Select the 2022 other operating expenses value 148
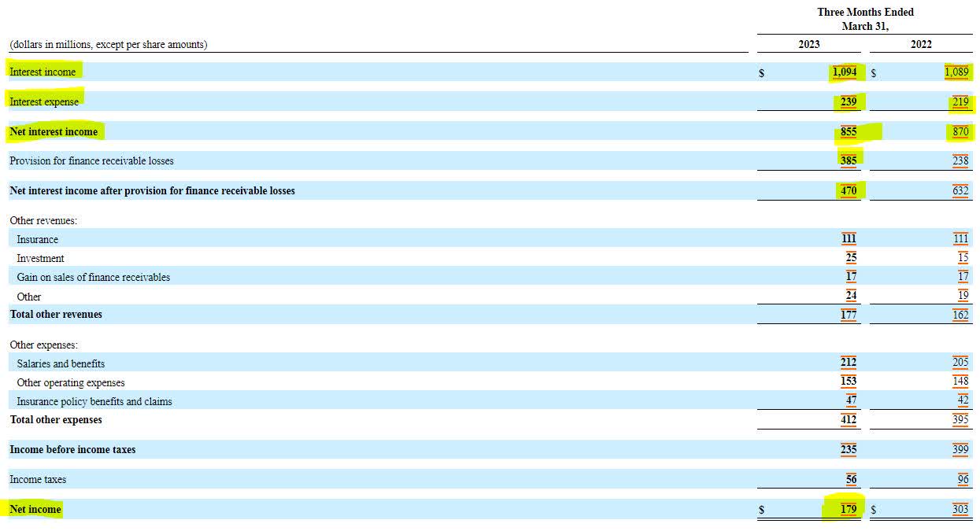The image size is (980, 531). (960, 382)
